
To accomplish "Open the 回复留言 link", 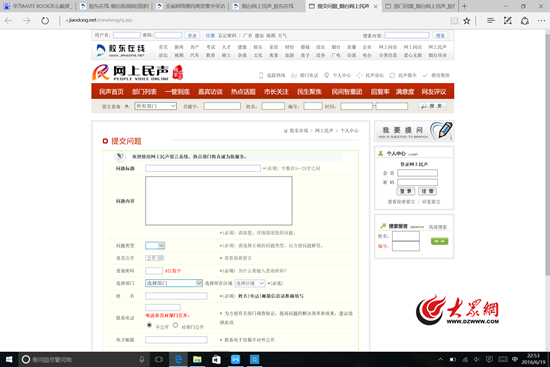I will point(431,202).
